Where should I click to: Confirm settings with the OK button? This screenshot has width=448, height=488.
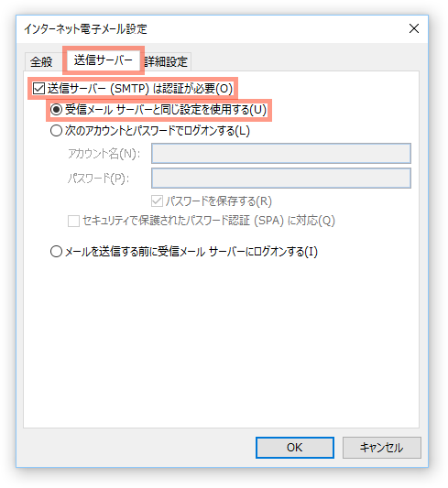294,448
